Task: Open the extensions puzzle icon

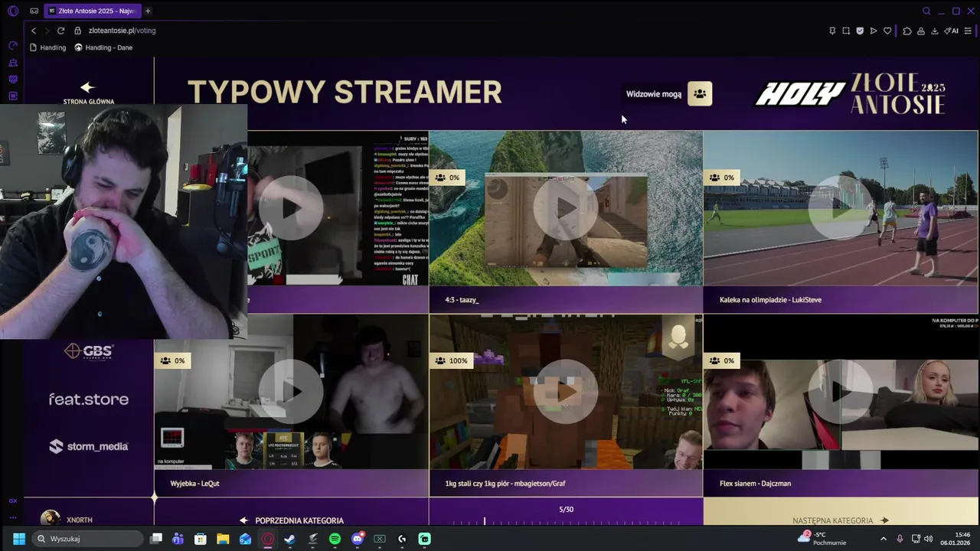Action: 907,31
